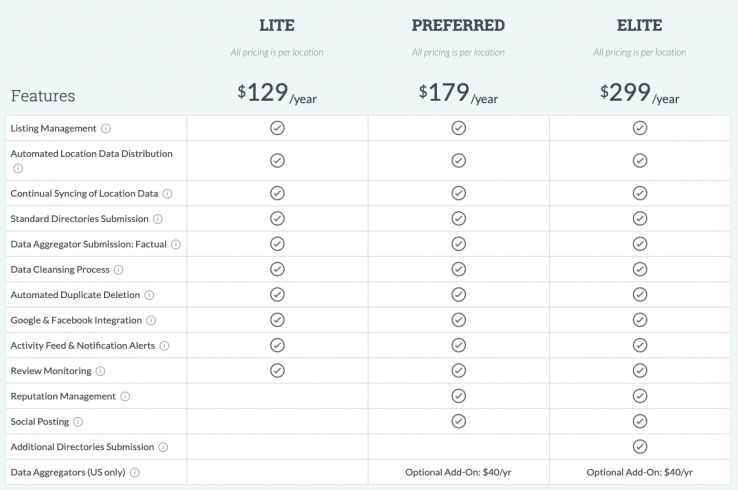738x490 pixels.
Task: Open info icon for Google & Facebook Integration
Action: [151, 321]
